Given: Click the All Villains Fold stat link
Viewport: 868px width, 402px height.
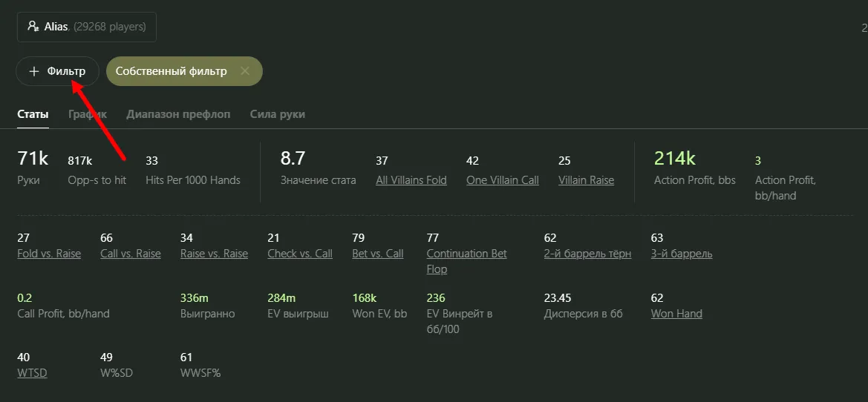Looking at the screenshot, I should click(x=411, y=180).
